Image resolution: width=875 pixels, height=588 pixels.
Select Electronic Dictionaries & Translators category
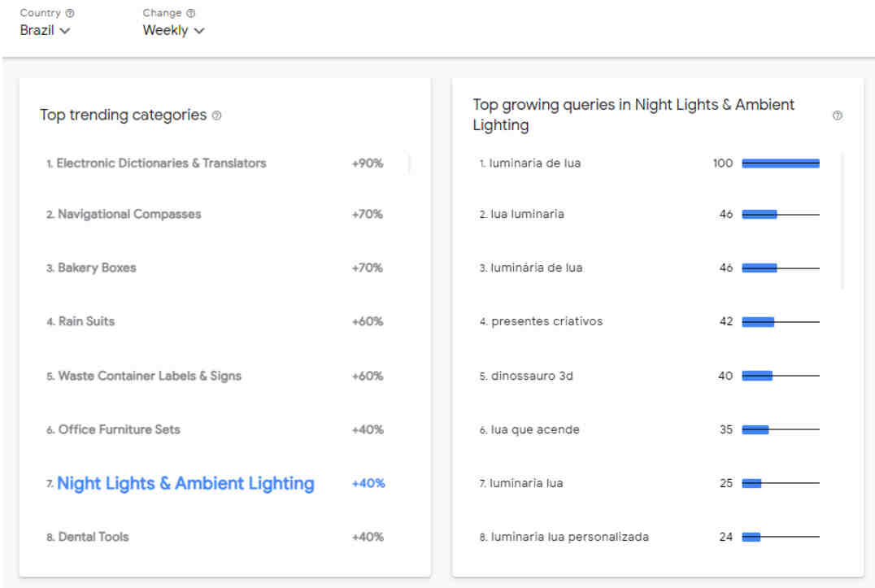[x=161, y=163]
